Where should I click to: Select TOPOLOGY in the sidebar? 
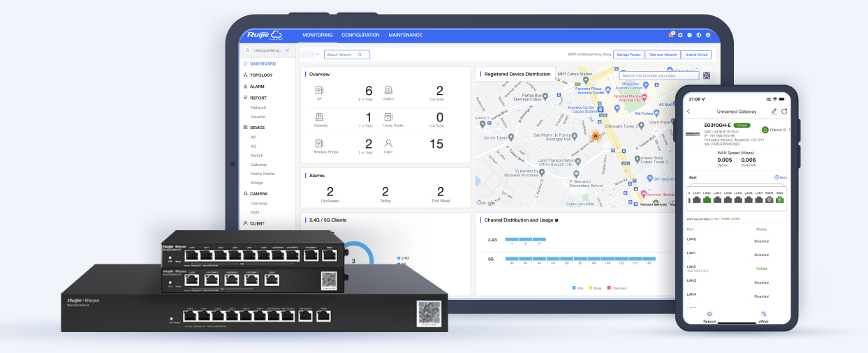tap(261, 75)
